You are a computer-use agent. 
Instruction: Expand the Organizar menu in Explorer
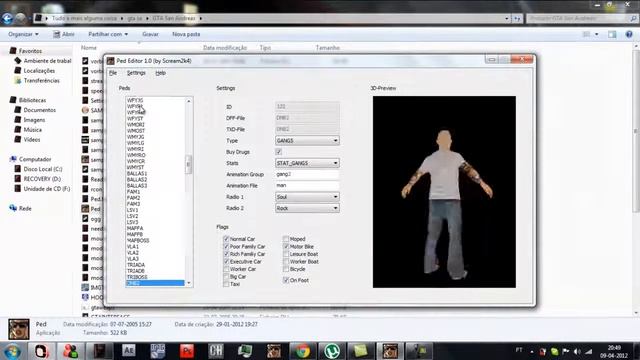coord(23,34)
